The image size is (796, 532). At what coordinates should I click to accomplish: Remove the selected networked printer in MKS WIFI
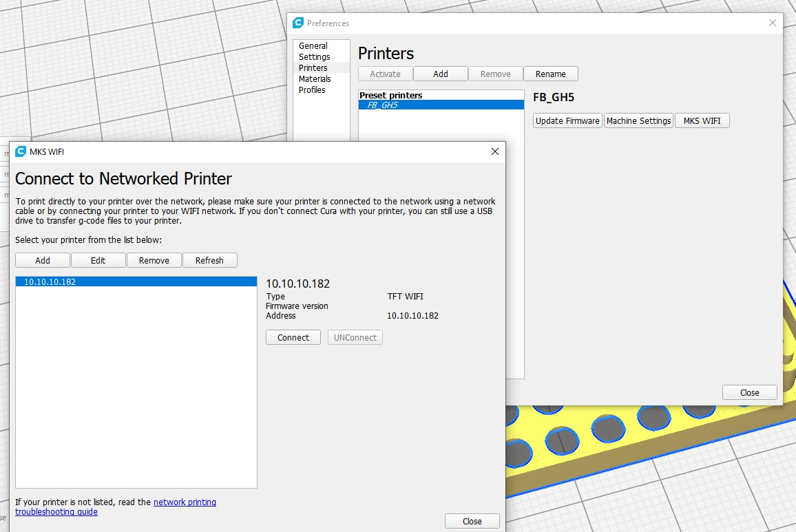tap(154, 260)
